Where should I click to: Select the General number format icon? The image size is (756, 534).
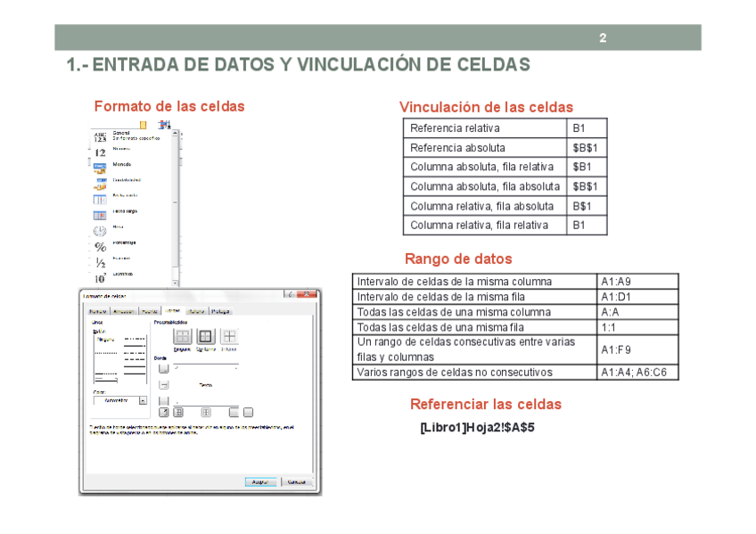100,136
